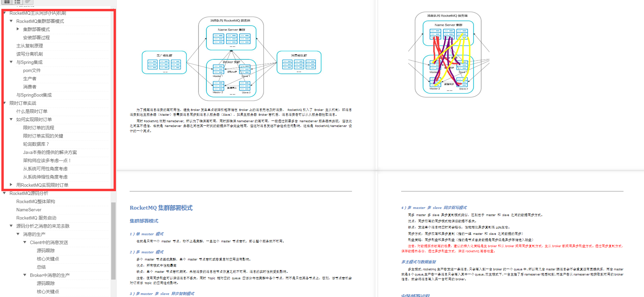Collapse the 如何实现限时订单 outline section
This screenshot has height=297, width=644.
click(11, 119)
